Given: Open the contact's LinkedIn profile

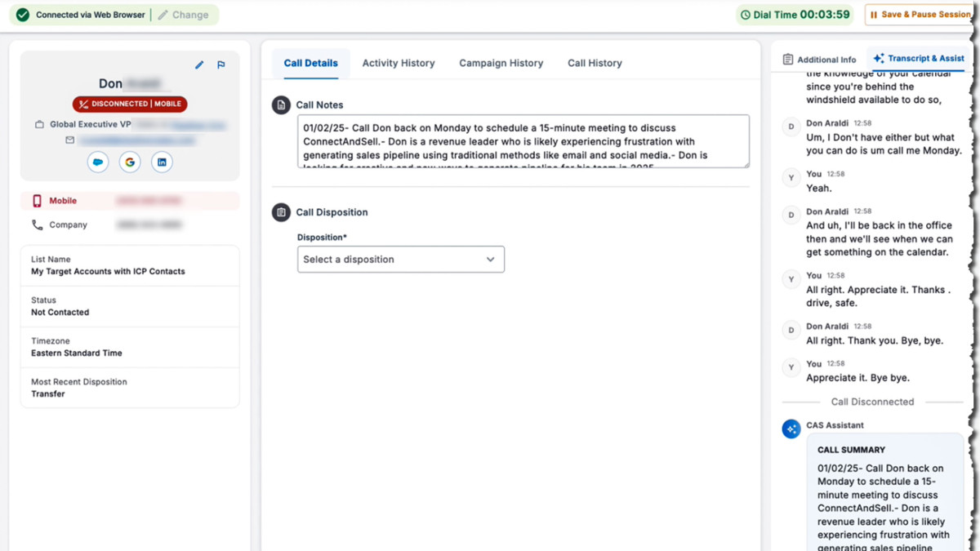Looking at the screenshot, I should coord(162,162).
